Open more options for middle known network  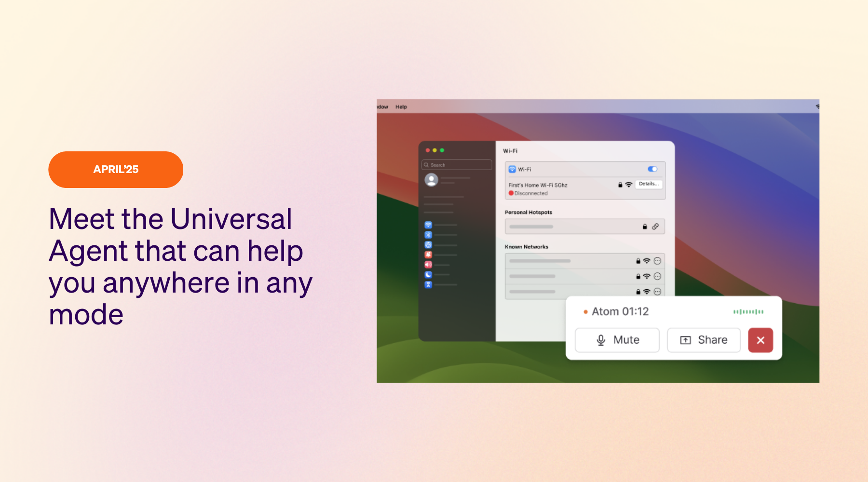(x=657, y=276)
